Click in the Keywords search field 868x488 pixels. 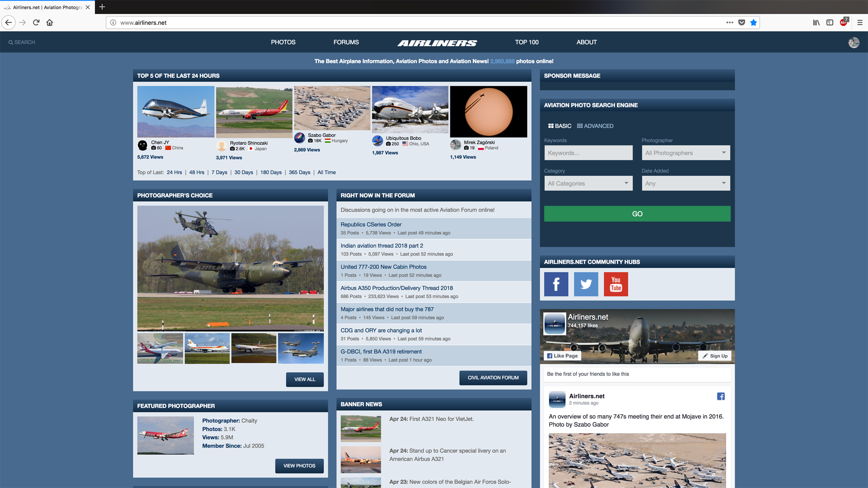pos(588,153)
